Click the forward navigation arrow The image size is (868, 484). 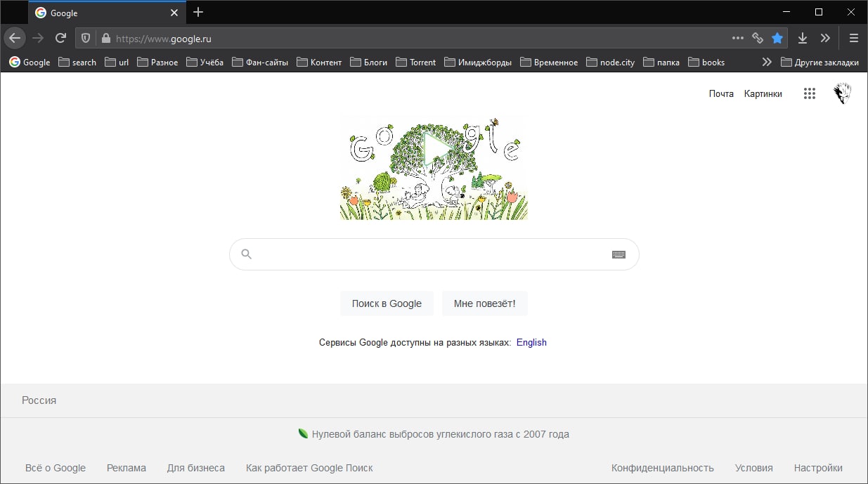(39, 38)
